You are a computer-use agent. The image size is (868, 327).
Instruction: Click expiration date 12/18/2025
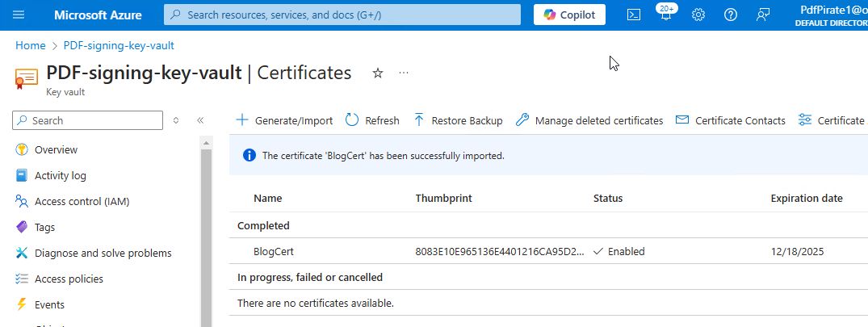click(797, 252)
